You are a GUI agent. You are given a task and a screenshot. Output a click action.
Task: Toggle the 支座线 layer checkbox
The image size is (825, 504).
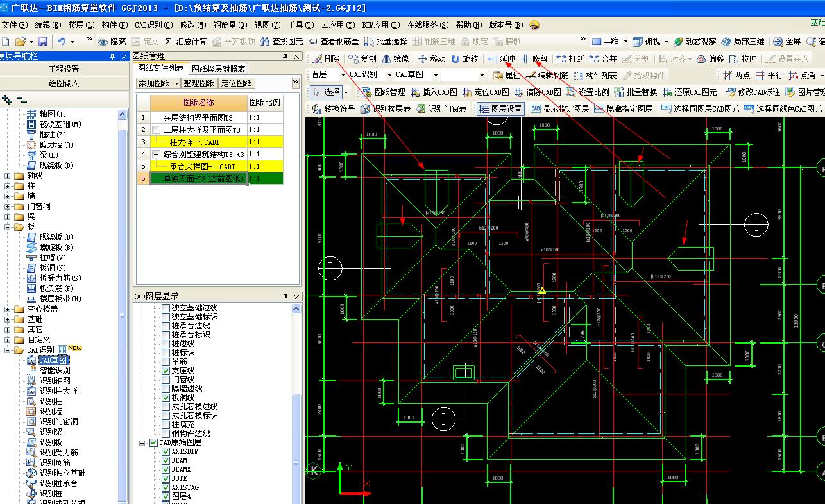(x=166, y=371)
